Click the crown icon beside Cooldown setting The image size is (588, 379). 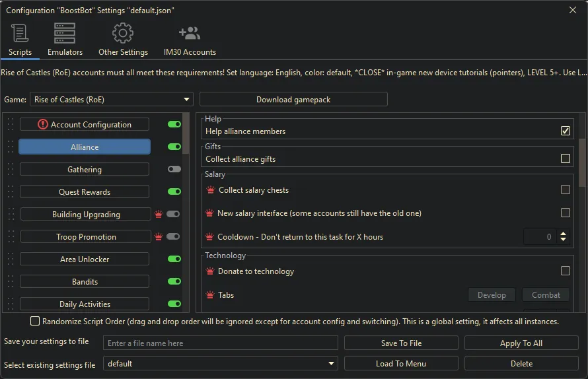(209, 236)
